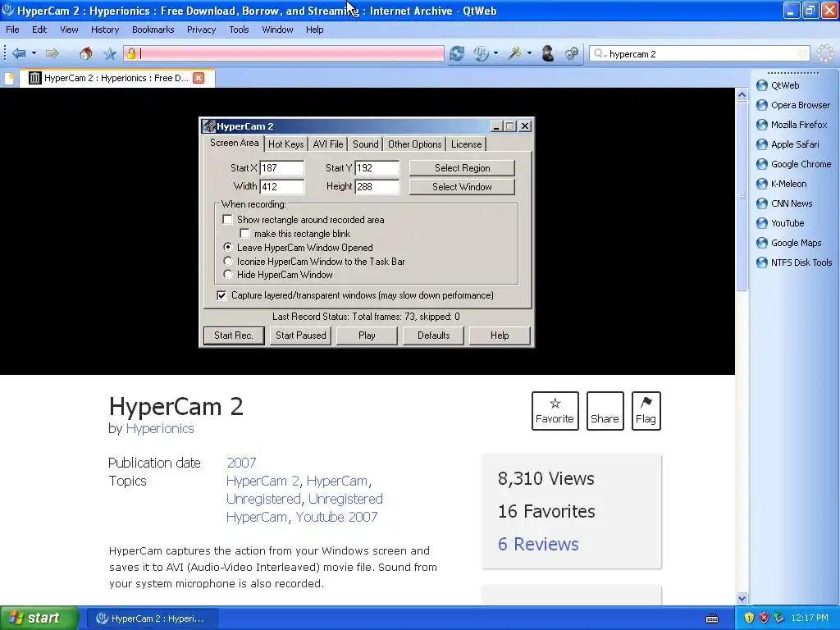Click the new tab page icon
Screen dimensions: 840x630
click(x=9, y=78)
